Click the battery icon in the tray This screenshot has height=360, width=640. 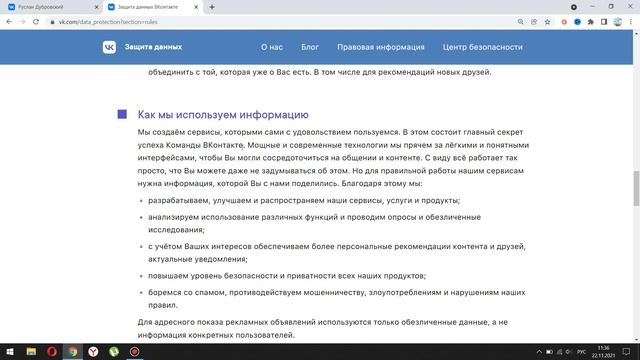(x=549, y=352)
